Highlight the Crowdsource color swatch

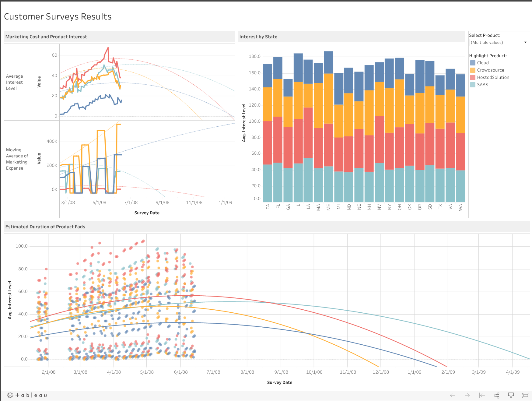[473, 70]
